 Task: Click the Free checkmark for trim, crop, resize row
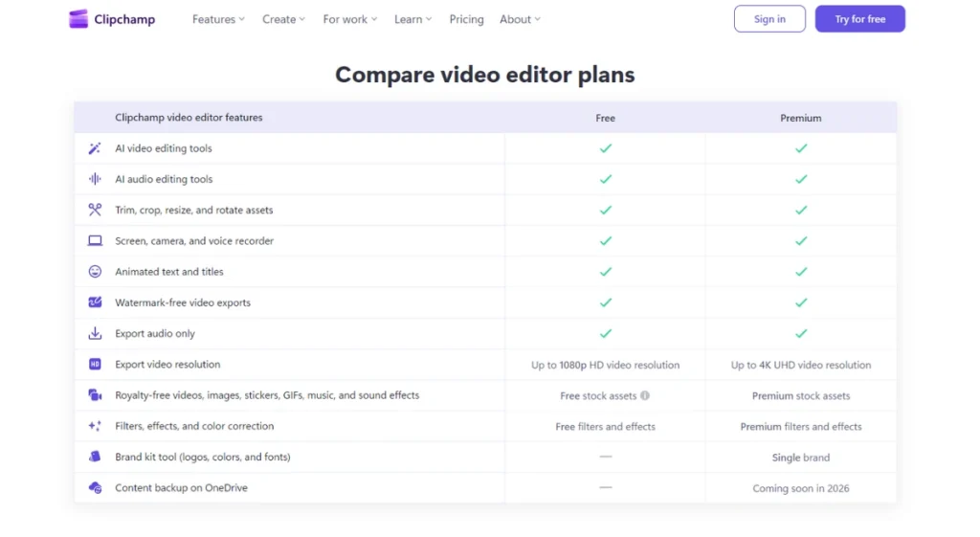[606, 210]
